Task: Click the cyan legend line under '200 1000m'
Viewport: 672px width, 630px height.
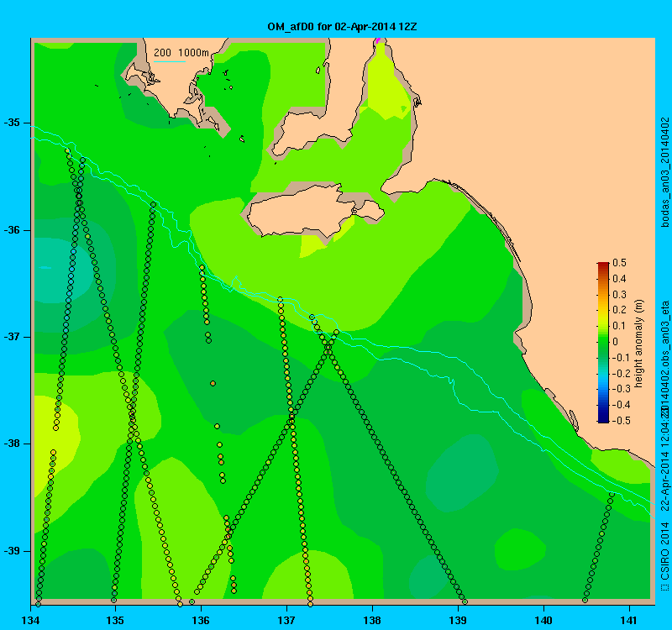Action: tap(170, 61)
